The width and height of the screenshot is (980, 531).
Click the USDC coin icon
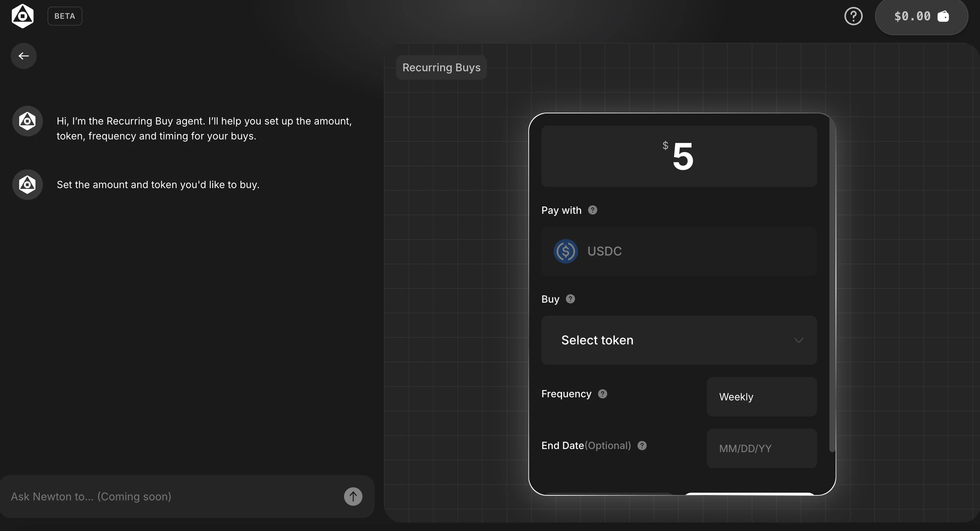pos(565,251)
